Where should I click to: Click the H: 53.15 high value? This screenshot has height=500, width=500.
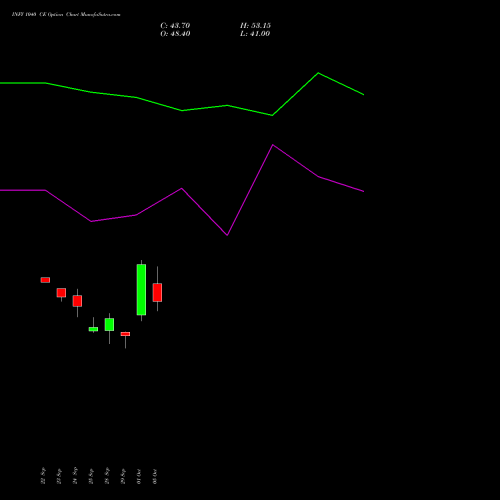pyautogui.click(x=255, y=26)
